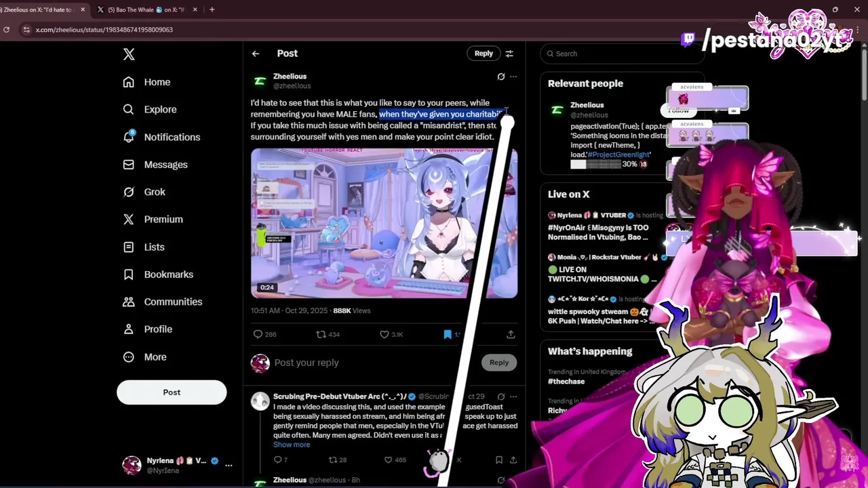Click the 7 replies icon on Scrubing's reply
This screenshot has height=488, width=868.
tap(277, 460)
